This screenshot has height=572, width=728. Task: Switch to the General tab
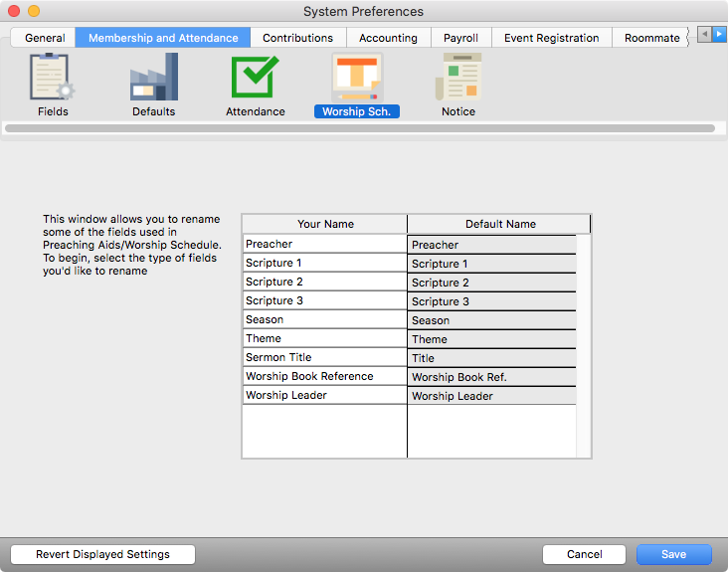pos(45,38)
